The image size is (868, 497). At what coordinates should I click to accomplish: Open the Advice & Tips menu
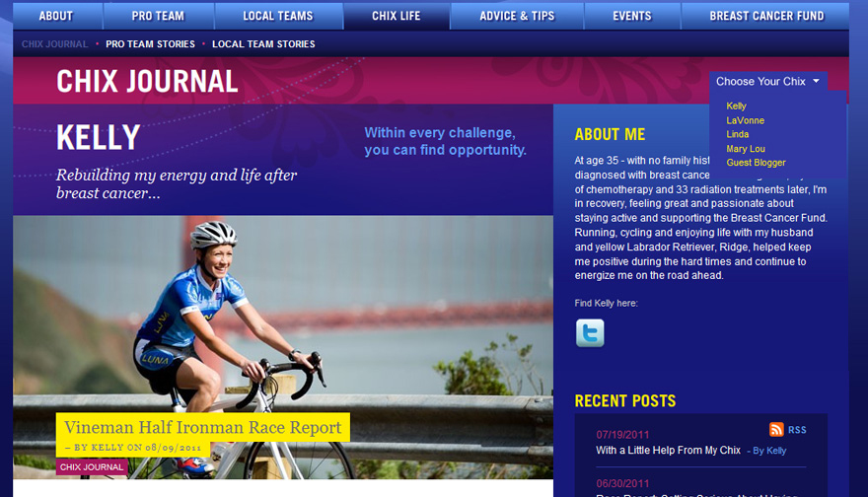click(x=517, y=16)
